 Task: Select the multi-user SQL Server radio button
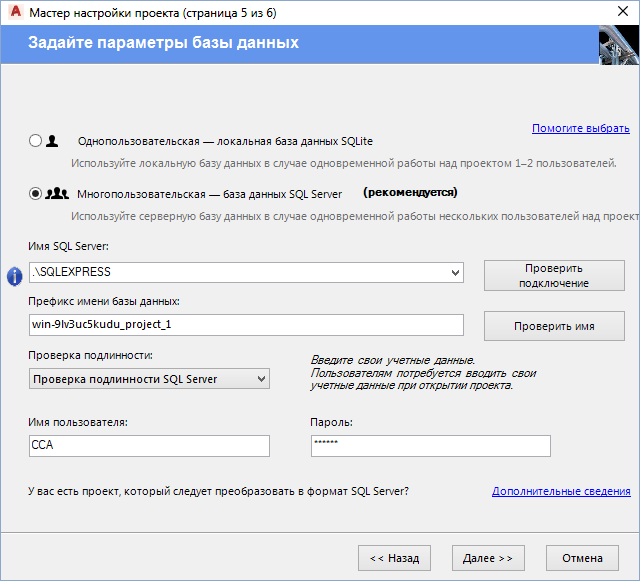pos(36,194)
